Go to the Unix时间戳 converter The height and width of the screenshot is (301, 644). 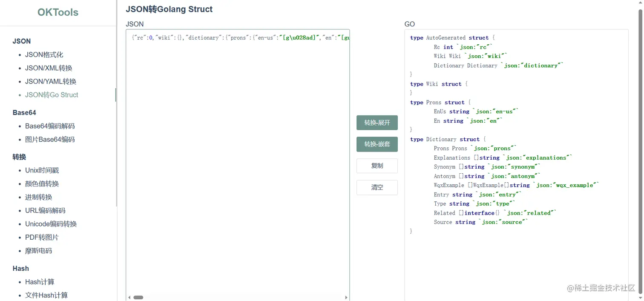[x=42, y=170]
